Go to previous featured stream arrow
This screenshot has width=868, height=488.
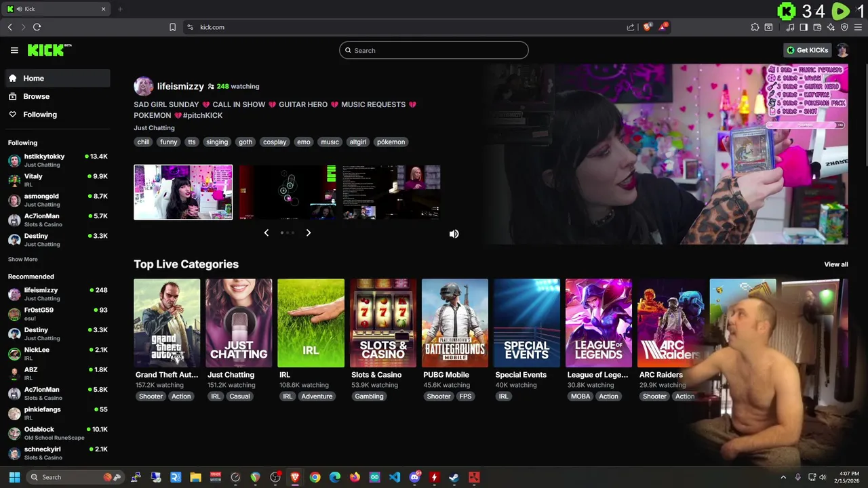(x=266, y=232)
